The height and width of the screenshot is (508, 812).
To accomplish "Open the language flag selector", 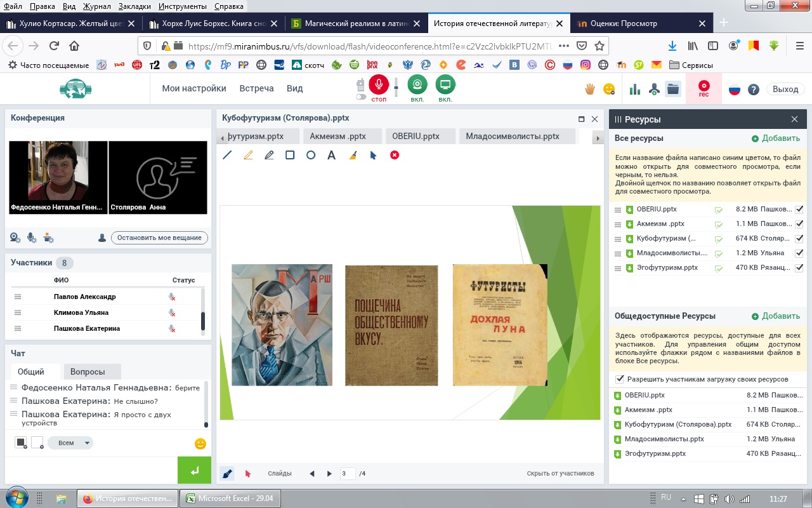I will [735, 90].
